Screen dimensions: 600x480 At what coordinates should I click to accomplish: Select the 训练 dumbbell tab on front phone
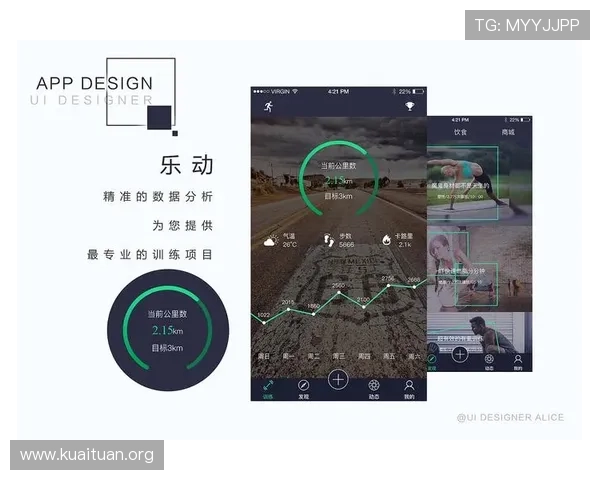[x=268, y=389]
